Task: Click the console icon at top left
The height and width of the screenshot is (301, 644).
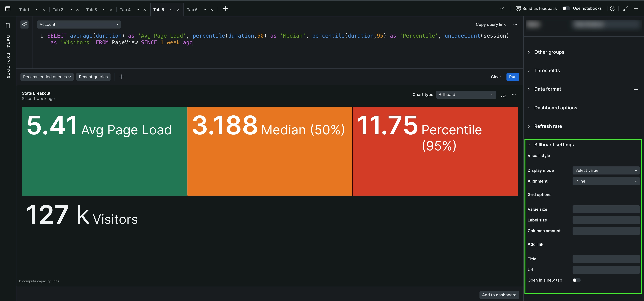Action: point(8,9)
